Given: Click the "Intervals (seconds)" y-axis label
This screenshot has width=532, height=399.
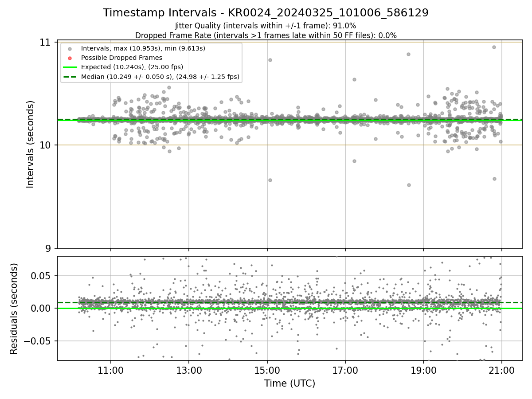Looking at the screenshot, I should (x=30, y=144).
